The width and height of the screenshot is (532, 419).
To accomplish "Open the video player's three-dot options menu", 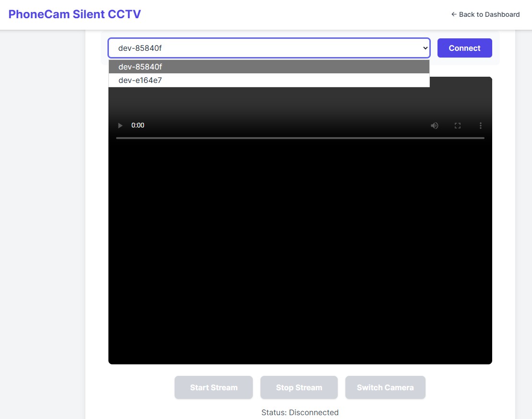I will point(480,125).
